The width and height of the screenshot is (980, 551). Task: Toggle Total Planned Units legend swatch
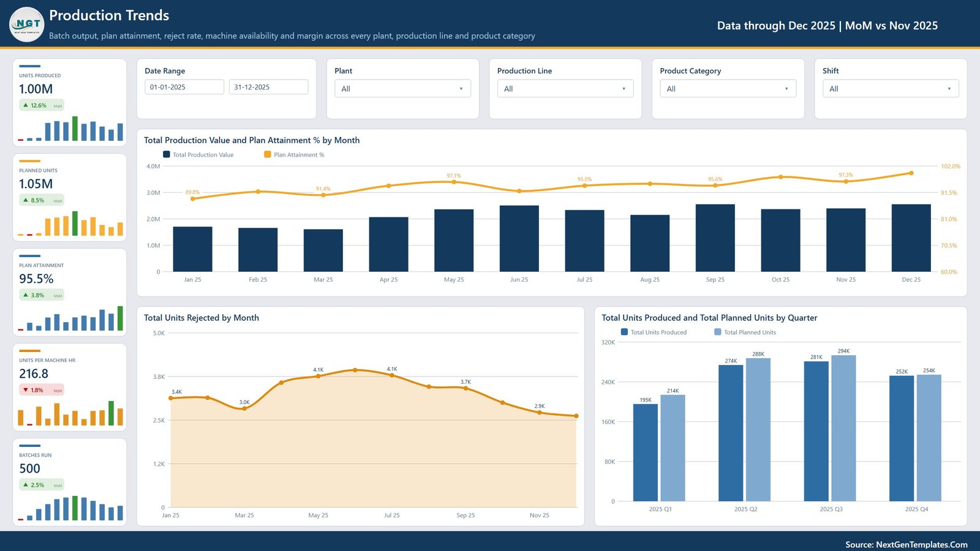click(717, 332)
